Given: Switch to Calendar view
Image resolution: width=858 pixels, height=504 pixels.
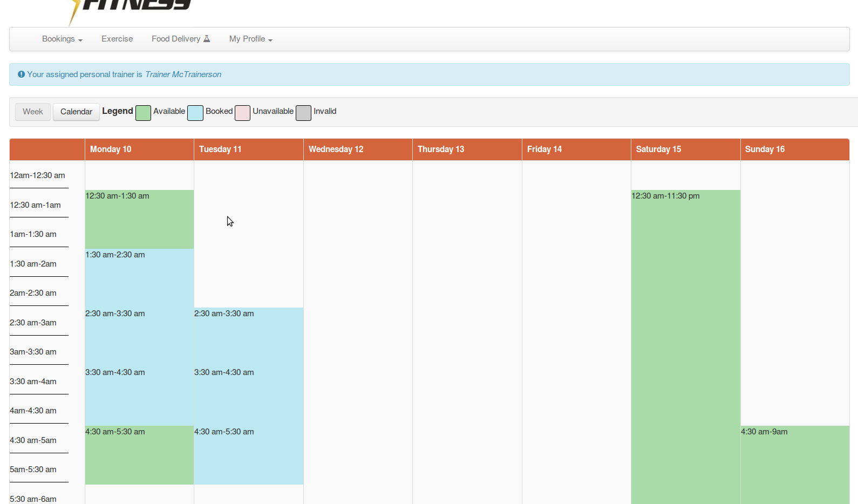Looking at the screenshot, I should 76,112.
